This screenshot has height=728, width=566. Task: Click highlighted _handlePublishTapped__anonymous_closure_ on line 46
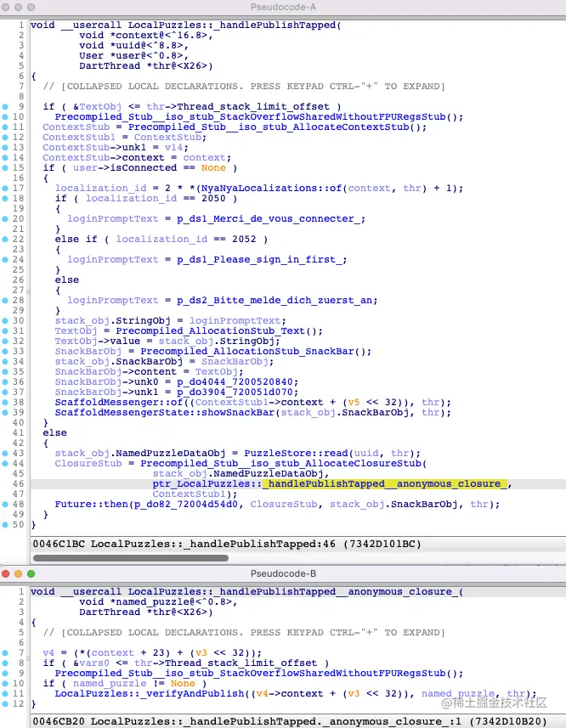(385, 484)
